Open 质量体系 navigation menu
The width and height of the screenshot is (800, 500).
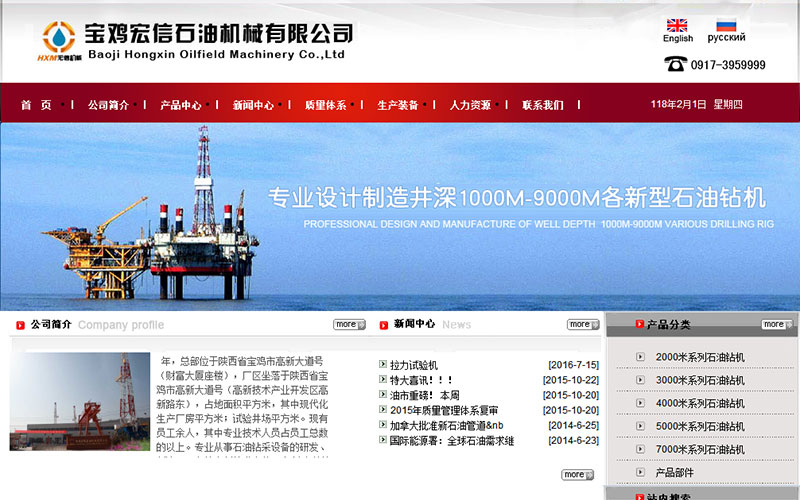point(326,105)
